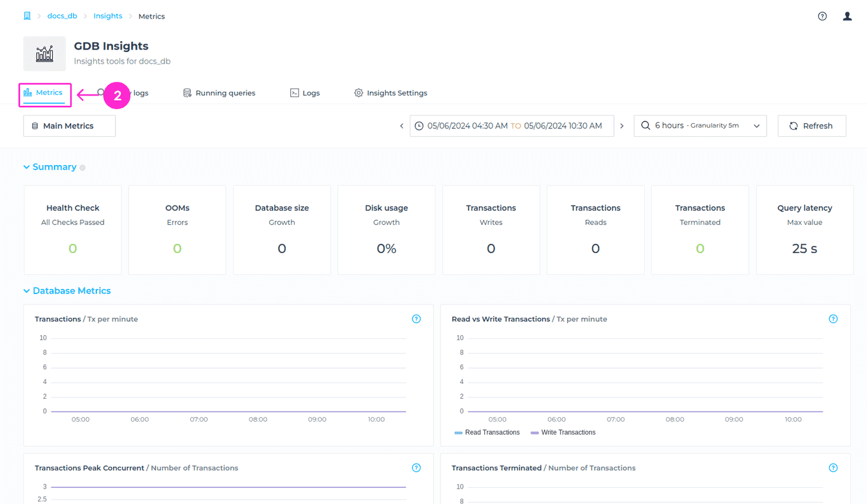Switch to the Running queries tab
The height and width of the screenshot is (504, 867).
pyautogui.click(x=219, y=93)
